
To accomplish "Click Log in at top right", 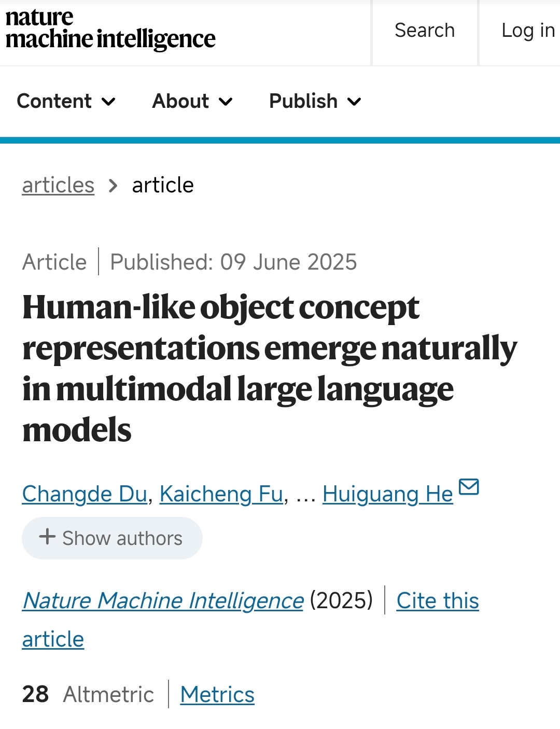I will coord(527,31).
